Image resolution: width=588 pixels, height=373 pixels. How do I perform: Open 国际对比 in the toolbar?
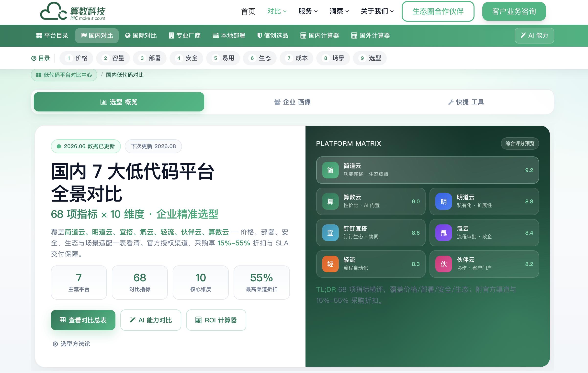(x=141, y=36)
